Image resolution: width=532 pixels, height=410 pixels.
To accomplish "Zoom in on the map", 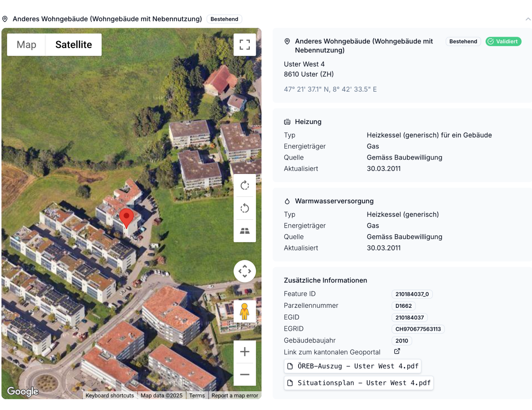I will [x=244, y=351].
